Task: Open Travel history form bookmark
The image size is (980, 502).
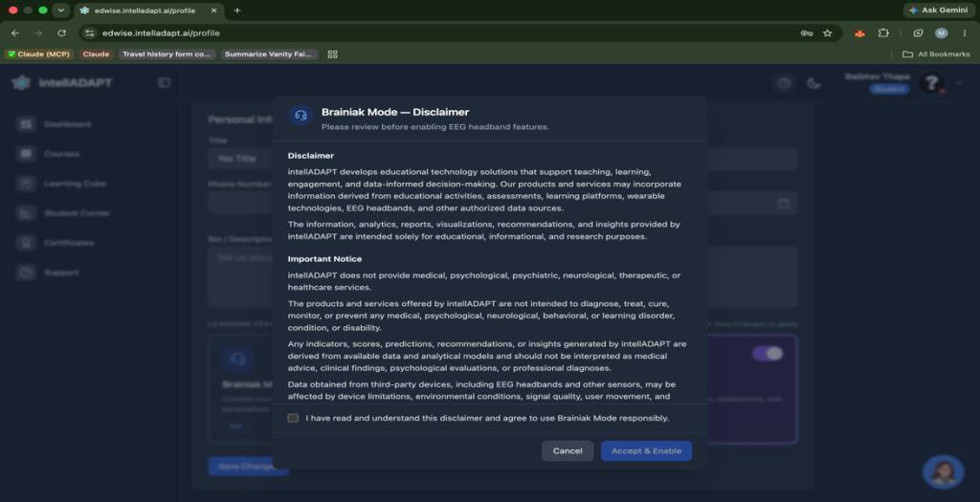Action: [167, 55]
